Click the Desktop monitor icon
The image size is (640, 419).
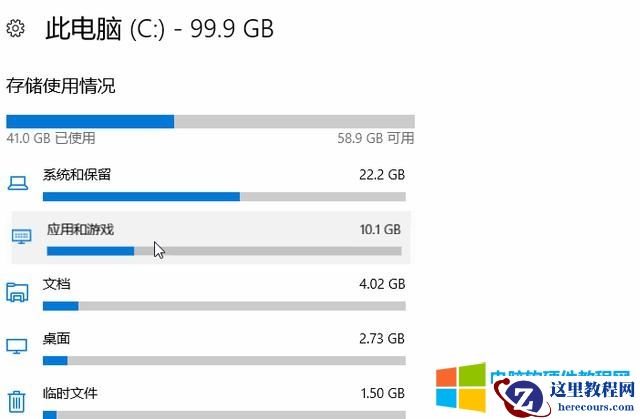[17, 347]
